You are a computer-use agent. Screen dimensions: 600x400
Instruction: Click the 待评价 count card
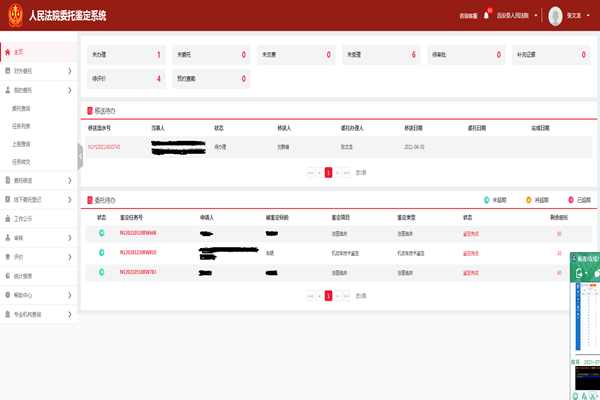pos(126,78)
